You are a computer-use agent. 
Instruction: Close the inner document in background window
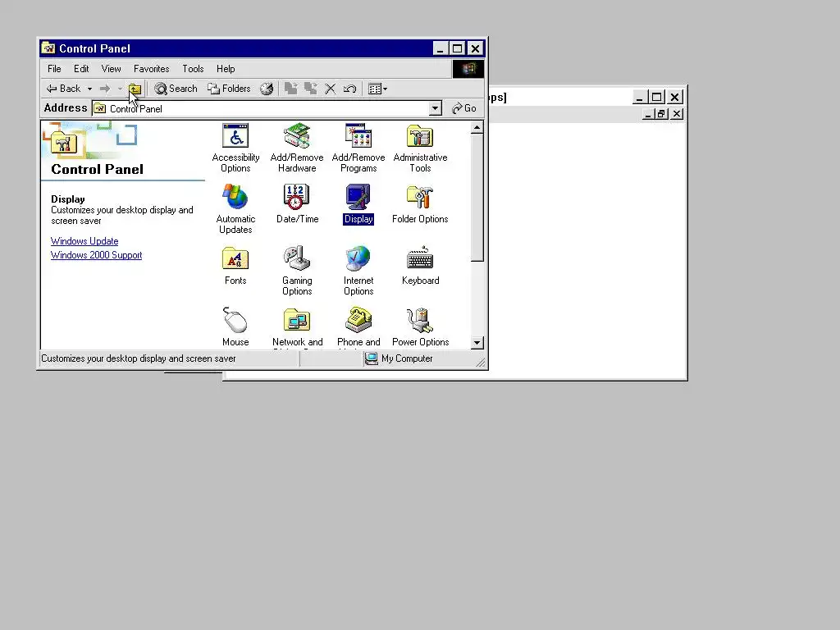tap(677, 114)
